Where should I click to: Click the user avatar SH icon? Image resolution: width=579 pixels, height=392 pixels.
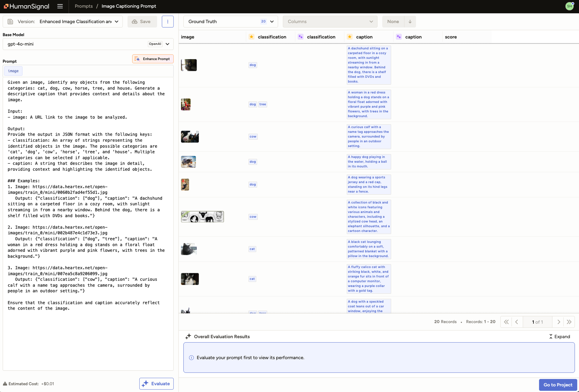coord(569,6)
